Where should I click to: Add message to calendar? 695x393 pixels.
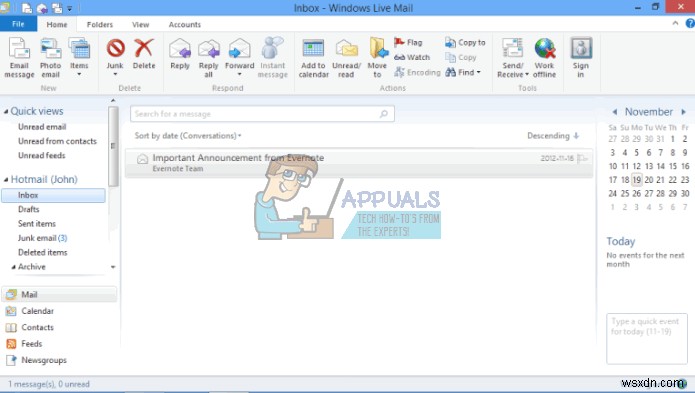point(313,58)
